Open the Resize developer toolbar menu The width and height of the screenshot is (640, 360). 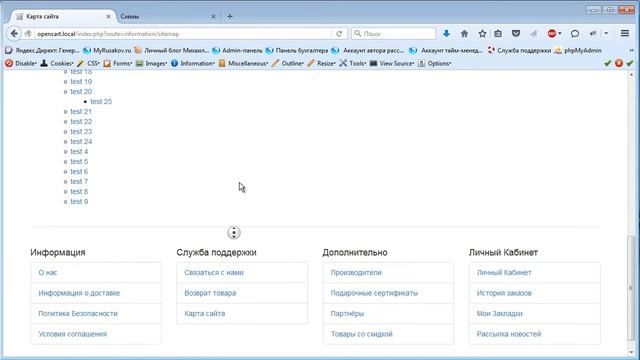click(322, 63)
